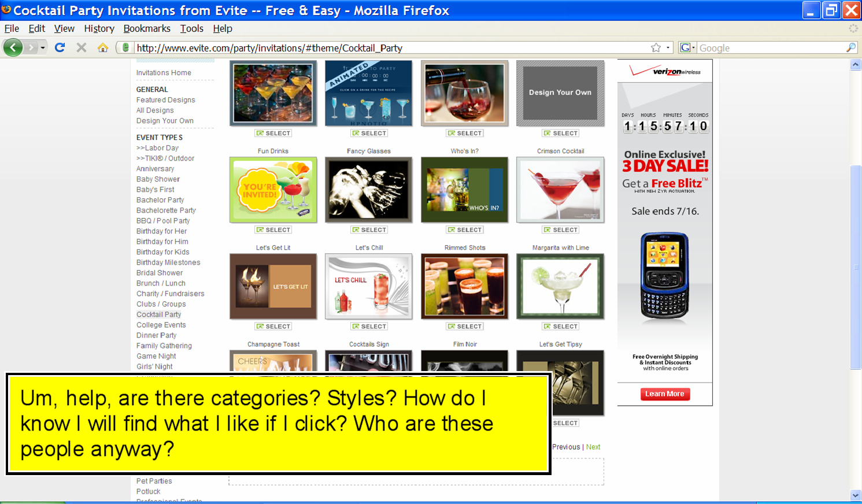Go to the Home page icon
Image resolution: width=862 pixels, height=504 pixels.
click(x=103, y=47)
